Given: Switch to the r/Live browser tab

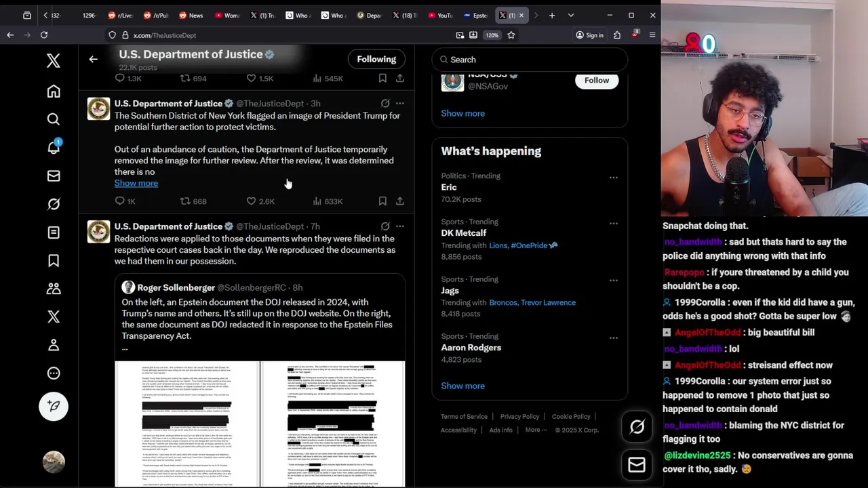Looking at the screenshot, I should click(119, 15).
